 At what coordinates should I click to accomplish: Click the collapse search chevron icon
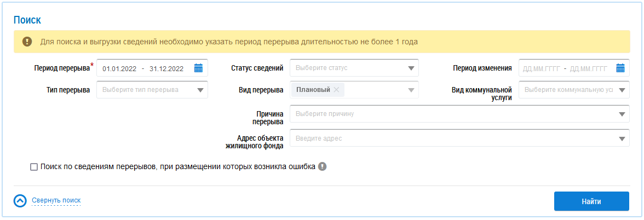(x=20, y=201)
